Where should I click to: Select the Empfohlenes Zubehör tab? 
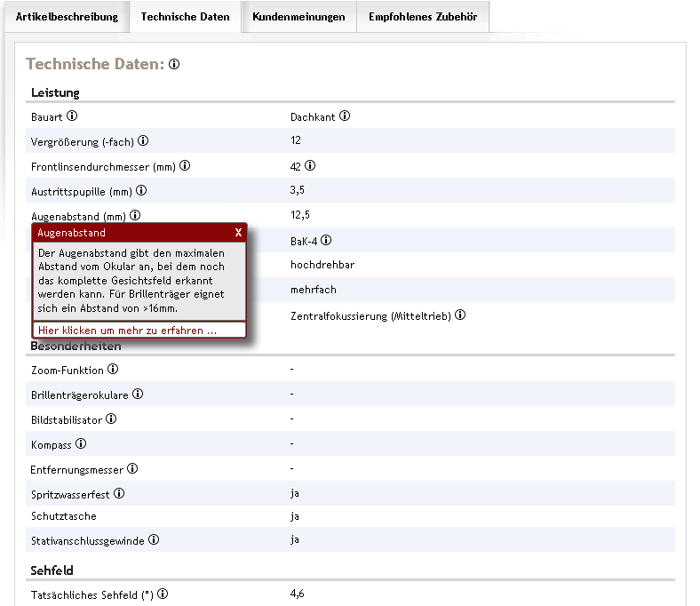pyautogui.click(x=423, y=17)
